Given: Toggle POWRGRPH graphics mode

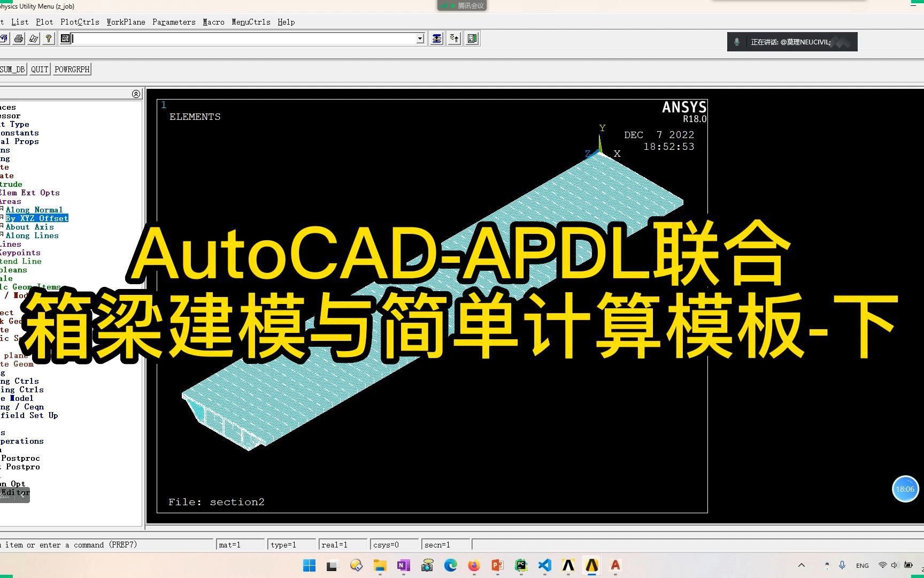Looking at the screenshot, I should click(x=72, y=69).
